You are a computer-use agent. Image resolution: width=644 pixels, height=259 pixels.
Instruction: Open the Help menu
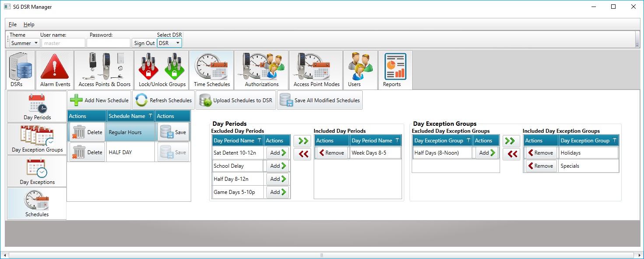coord(29,24)
